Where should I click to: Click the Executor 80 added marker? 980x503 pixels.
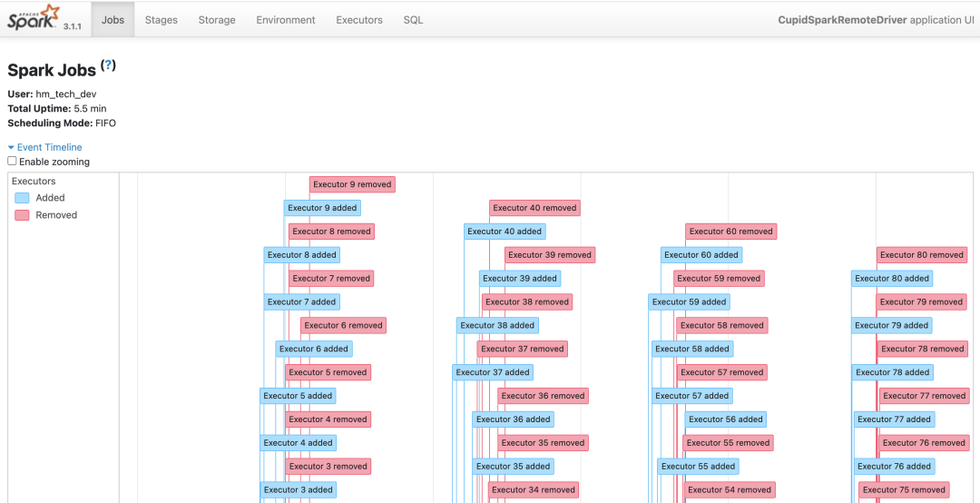pyautogui.click(x=892, y=279)
